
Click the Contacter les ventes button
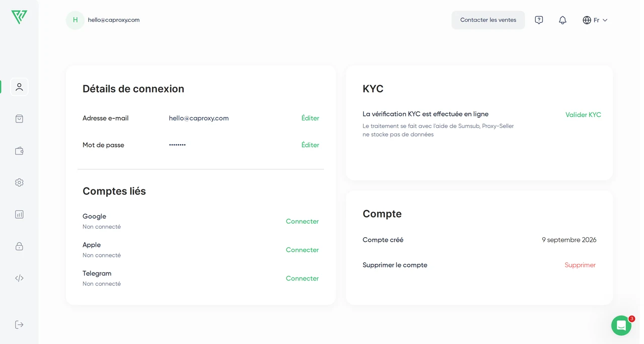(488, 20)
